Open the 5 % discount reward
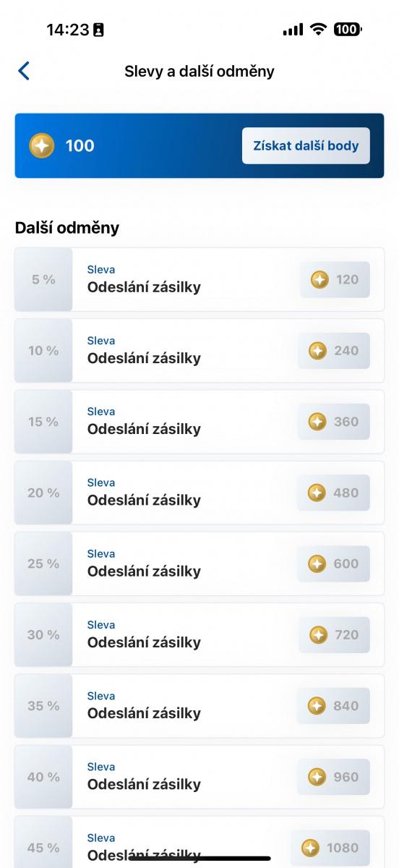The image size is (399, 868). click(x=199, y=279)
